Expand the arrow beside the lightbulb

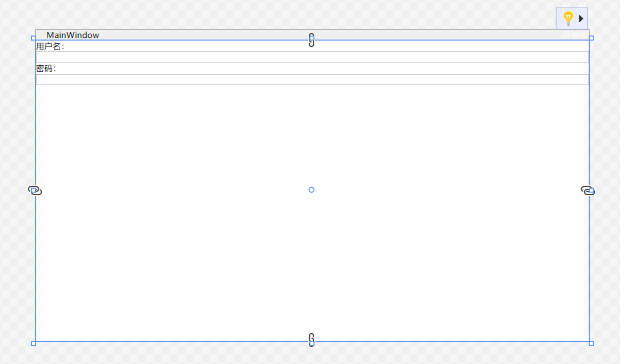tap(581, 19)
